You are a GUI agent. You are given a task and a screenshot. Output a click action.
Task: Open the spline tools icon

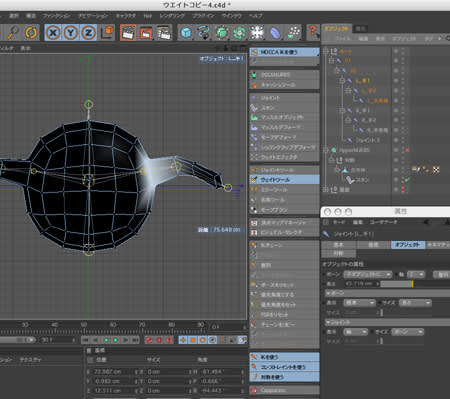204,33
